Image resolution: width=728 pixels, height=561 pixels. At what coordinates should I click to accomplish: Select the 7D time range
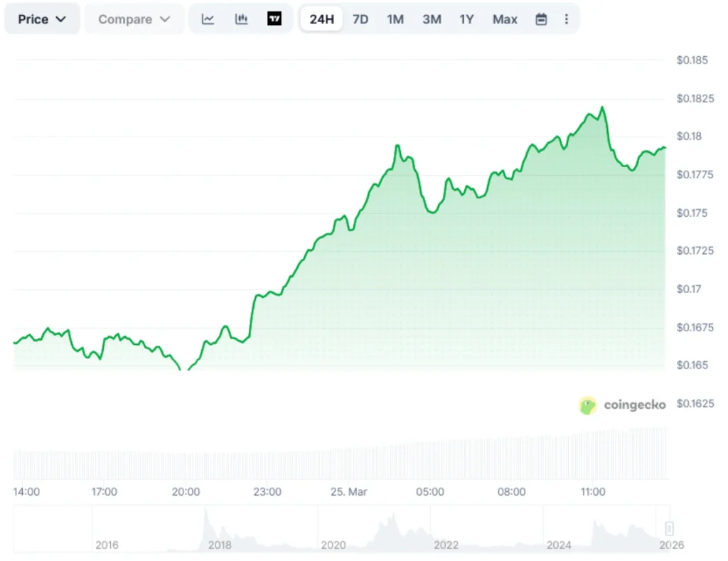coord(360,19)
